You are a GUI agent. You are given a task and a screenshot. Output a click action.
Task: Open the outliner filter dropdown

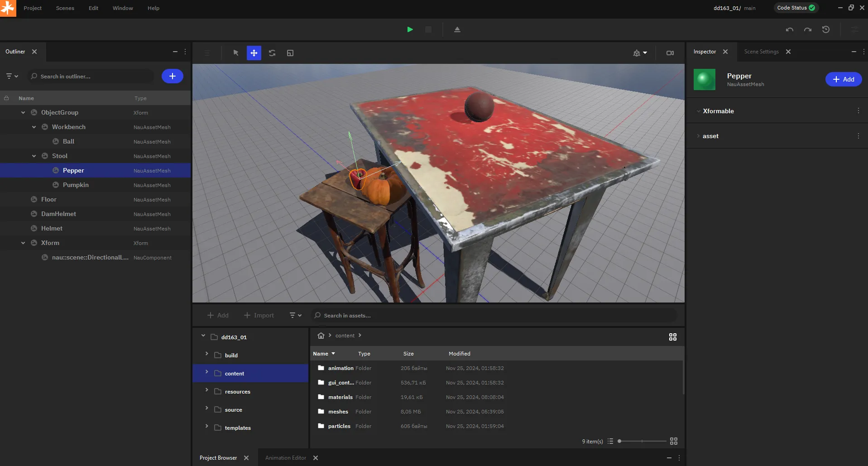tap(12, 76)
